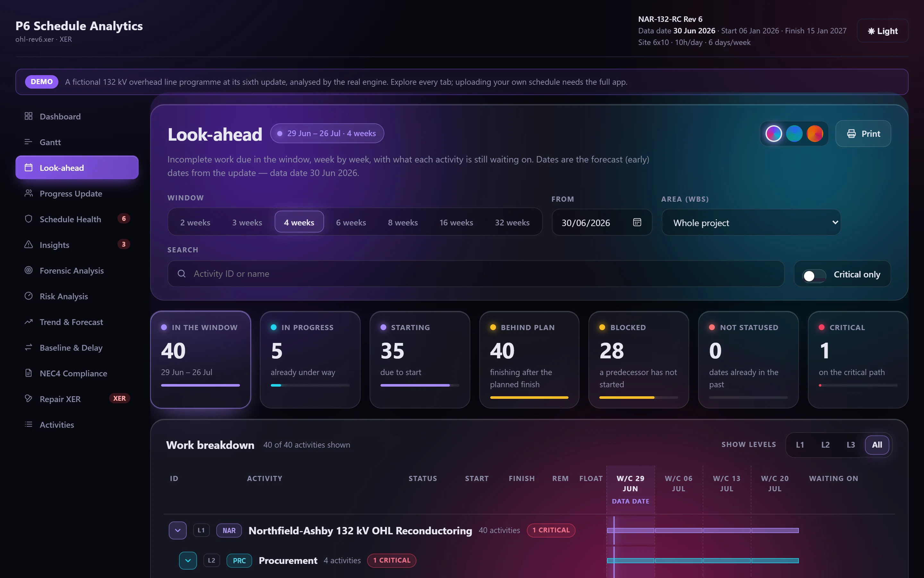Click the From date field 30/06/2026
Image resolution: width=924 pixels, height=578 pixels.
pos(602,222)
